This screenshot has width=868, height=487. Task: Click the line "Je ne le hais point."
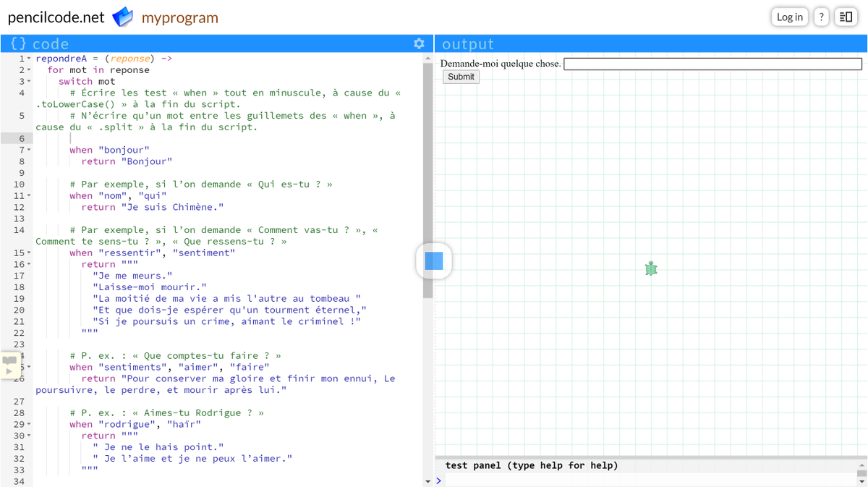tap(158, 447)
